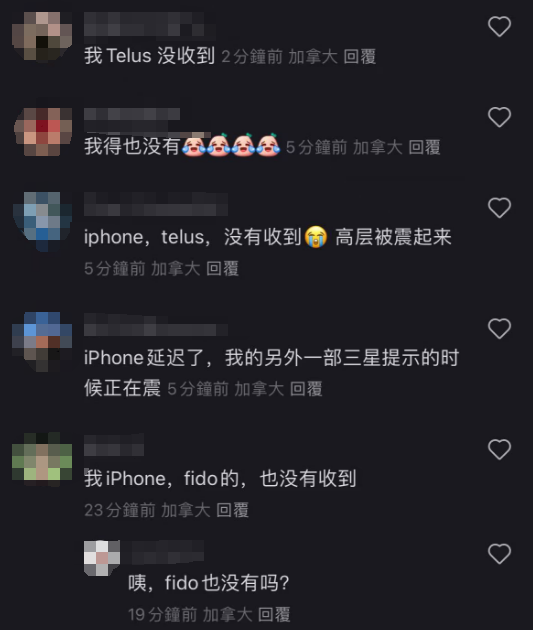Open the blue avatar of the telus commenter
This screenshot has width=533, height=630.
click(x=43, y=222)
